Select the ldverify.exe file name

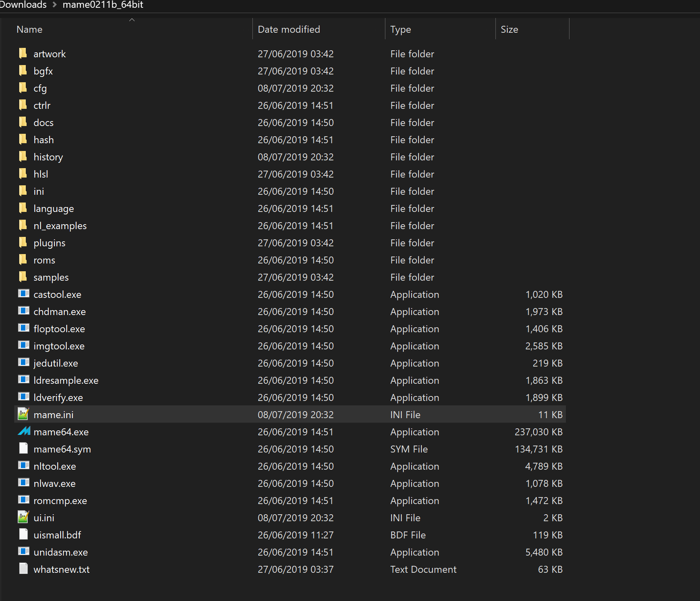(58, 398)
